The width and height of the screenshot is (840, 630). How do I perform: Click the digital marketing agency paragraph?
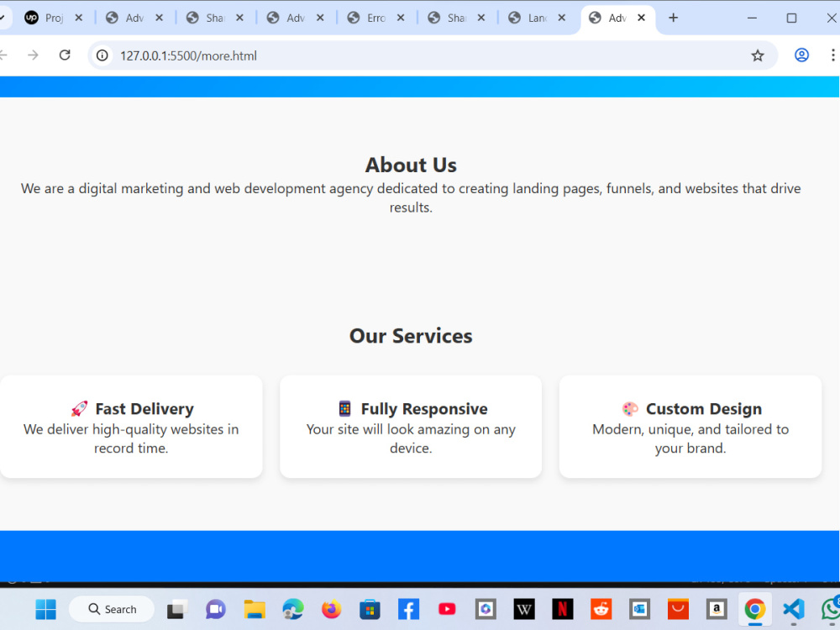pyautogui.click(x=411, y=197)
